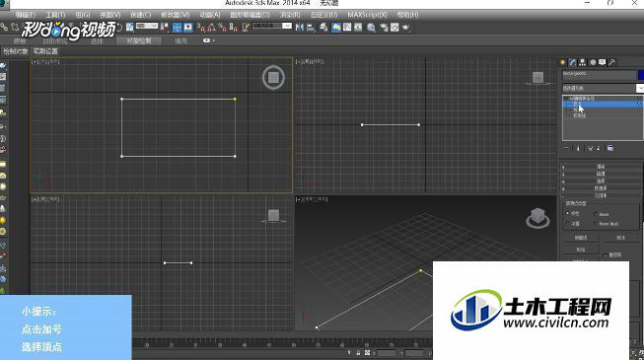Image resolution: width=644 pixels, height=360 pixels.
Task: Switch to the 对象绘制 ribbon tab
Action: 139,40
